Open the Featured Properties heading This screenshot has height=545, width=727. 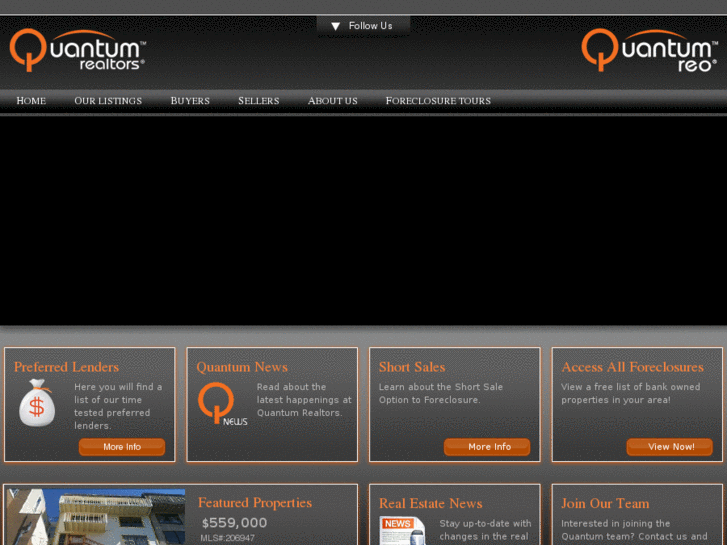coord(255,503)
